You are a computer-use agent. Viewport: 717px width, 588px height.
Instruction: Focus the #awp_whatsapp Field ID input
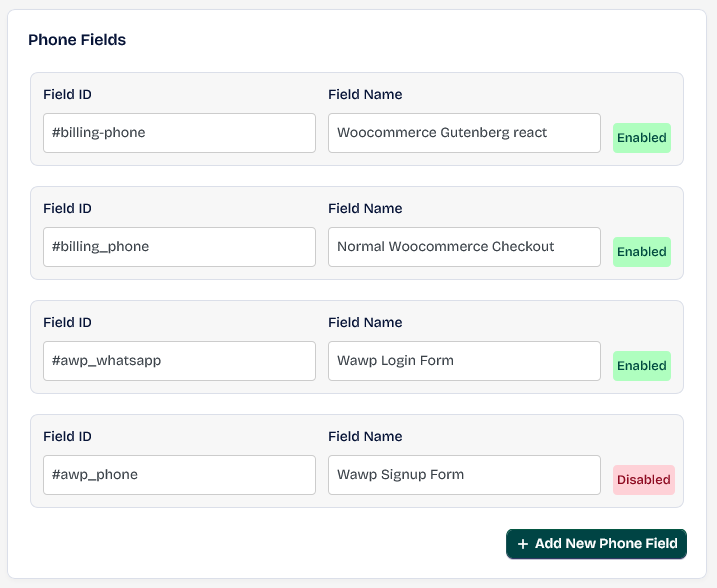click(179, 361)
